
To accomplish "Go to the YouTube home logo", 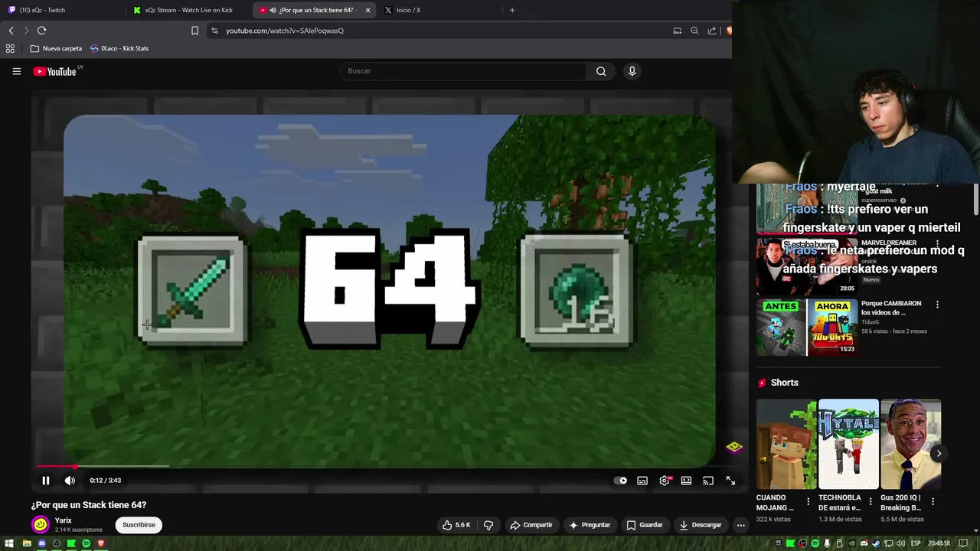I will tap(55, 71).
